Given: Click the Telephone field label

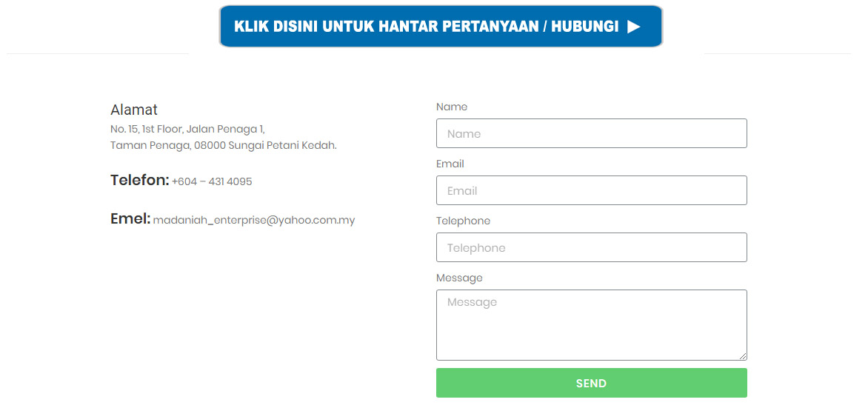Looking at the screenshot, I should [x=463, y=221].
